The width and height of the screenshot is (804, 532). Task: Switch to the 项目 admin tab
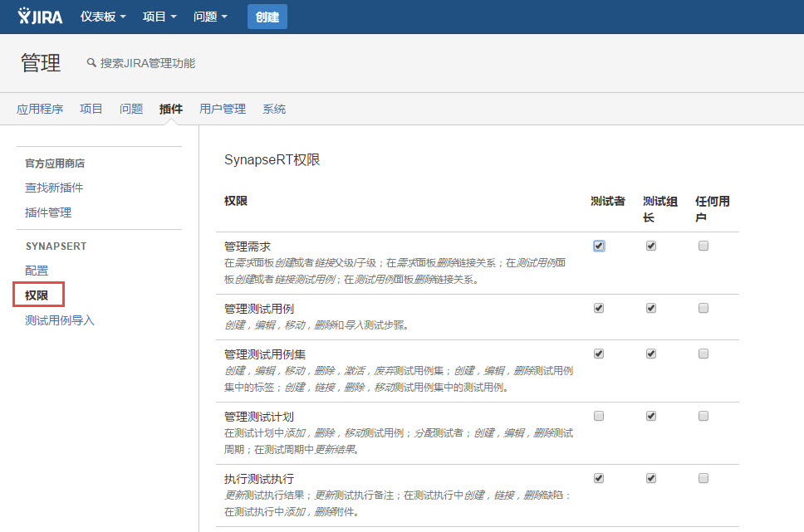point(91,109)
